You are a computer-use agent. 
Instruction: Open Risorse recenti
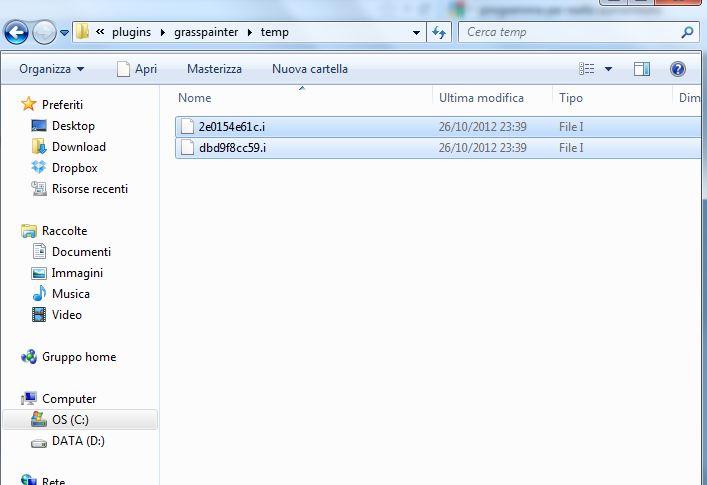90,188
